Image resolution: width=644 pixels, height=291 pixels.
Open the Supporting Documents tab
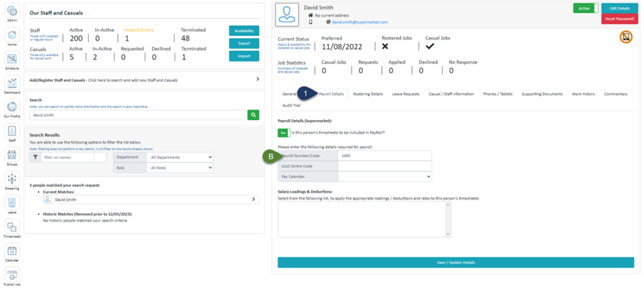[x=542, y=94]
